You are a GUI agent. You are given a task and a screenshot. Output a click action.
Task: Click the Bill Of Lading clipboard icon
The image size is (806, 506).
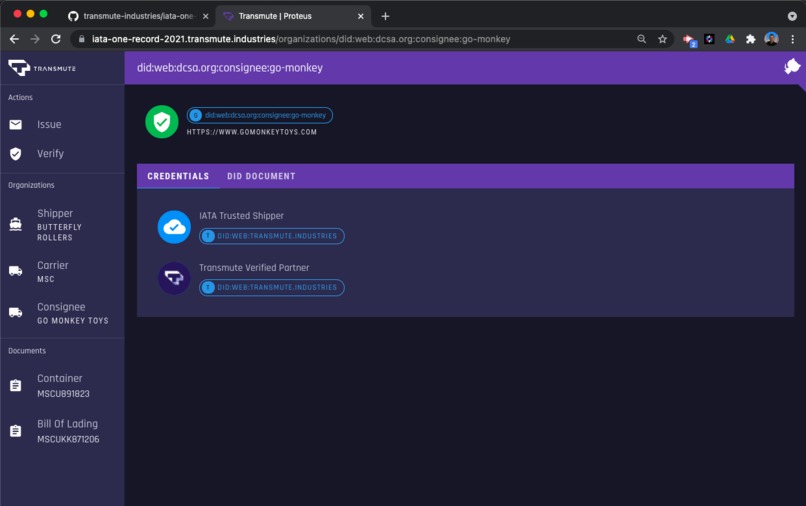pyautogui.click(x=15, y=431)
